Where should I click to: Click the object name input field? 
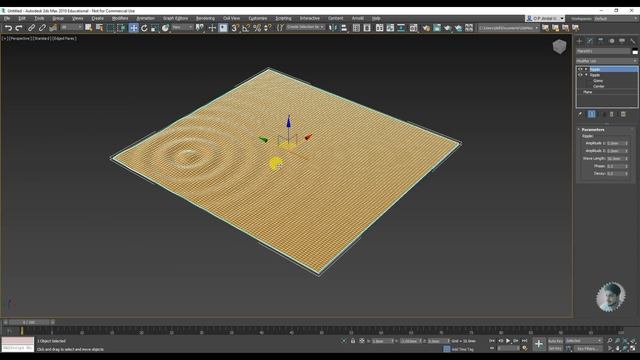coord(603,51)
